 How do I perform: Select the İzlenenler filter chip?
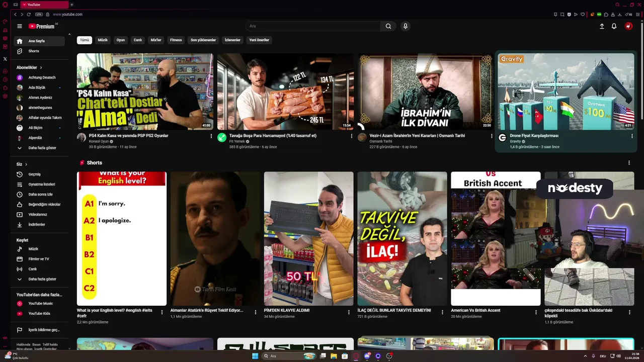pos(232,40)
